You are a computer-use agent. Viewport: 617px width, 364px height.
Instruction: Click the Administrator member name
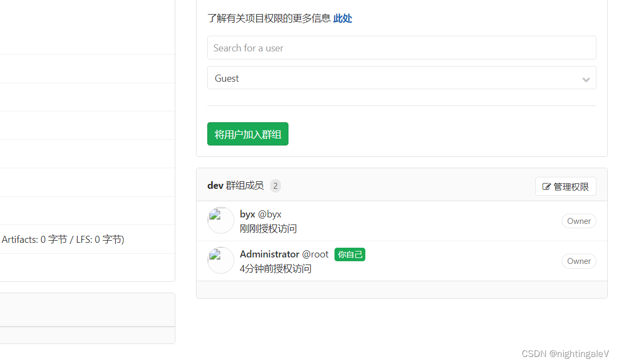[270, 254]
